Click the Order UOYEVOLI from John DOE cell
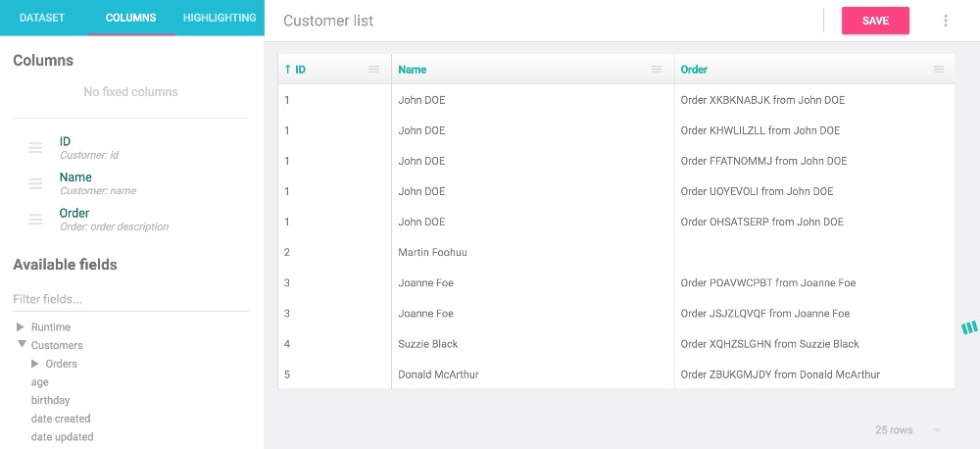 [x=814, y=191]
